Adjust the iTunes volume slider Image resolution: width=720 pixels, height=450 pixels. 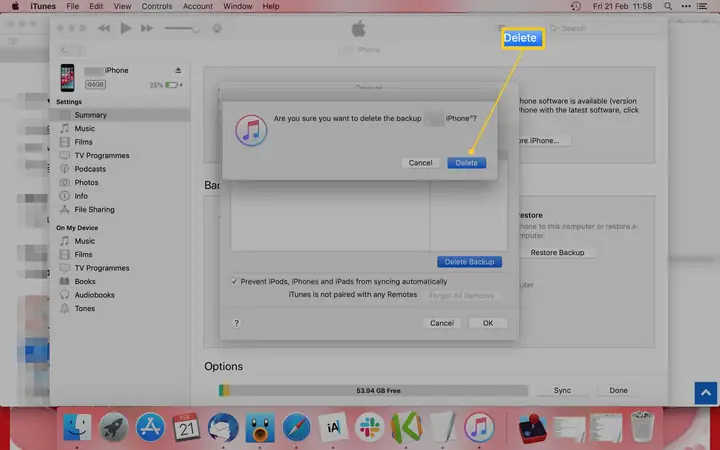coord(182,28)
